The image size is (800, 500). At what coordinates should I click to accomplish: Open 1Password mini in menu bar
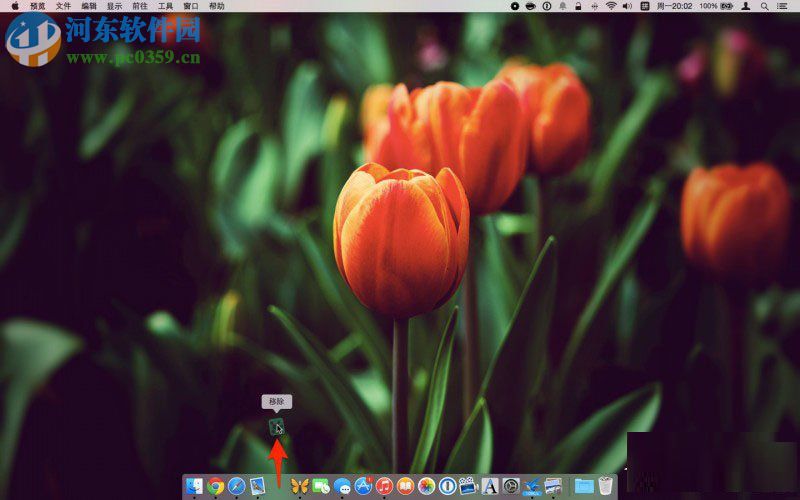(x=546, y=6)
